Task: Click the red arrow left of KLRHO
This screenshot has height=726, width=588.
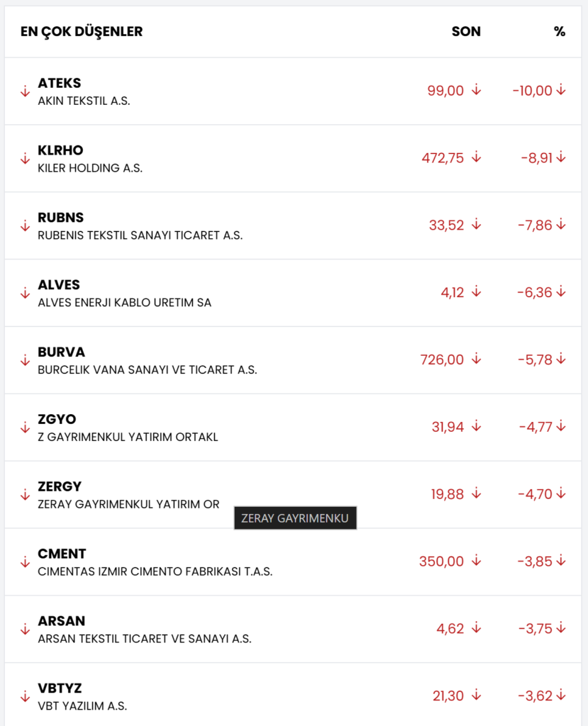Action: coord(25,158)
